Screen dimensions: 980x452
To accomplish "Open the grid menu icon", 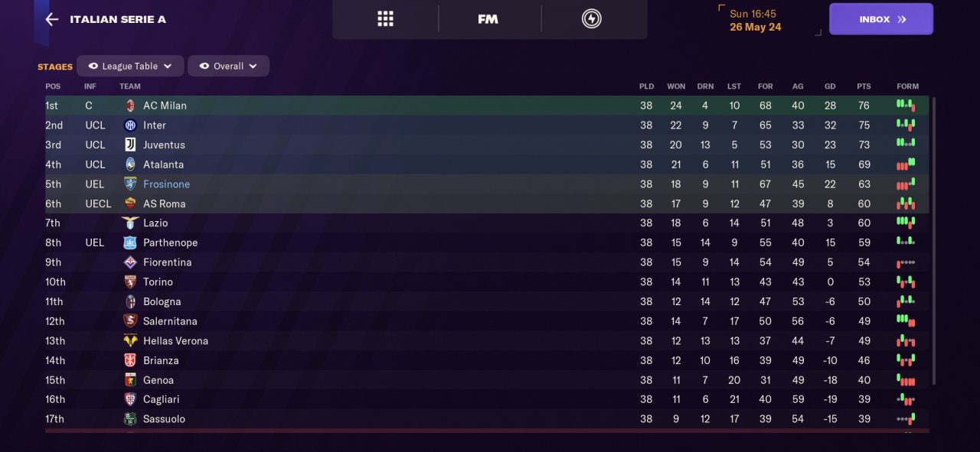I will tap(385, 19).
